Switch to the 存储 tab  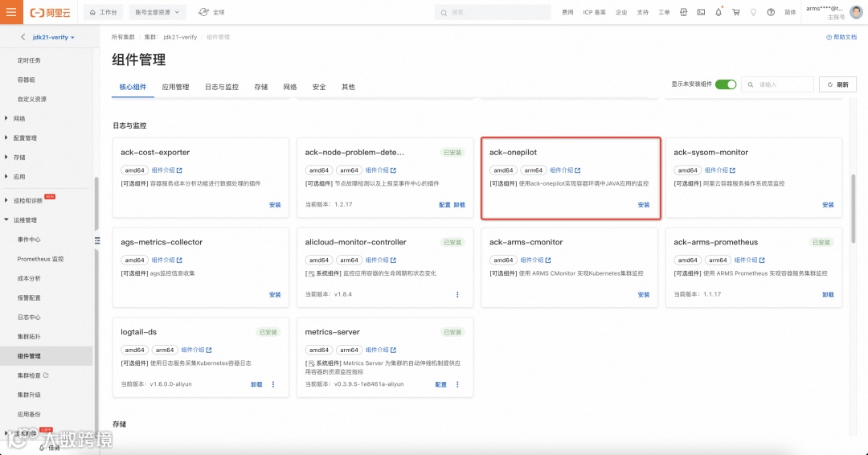(260, 87)
